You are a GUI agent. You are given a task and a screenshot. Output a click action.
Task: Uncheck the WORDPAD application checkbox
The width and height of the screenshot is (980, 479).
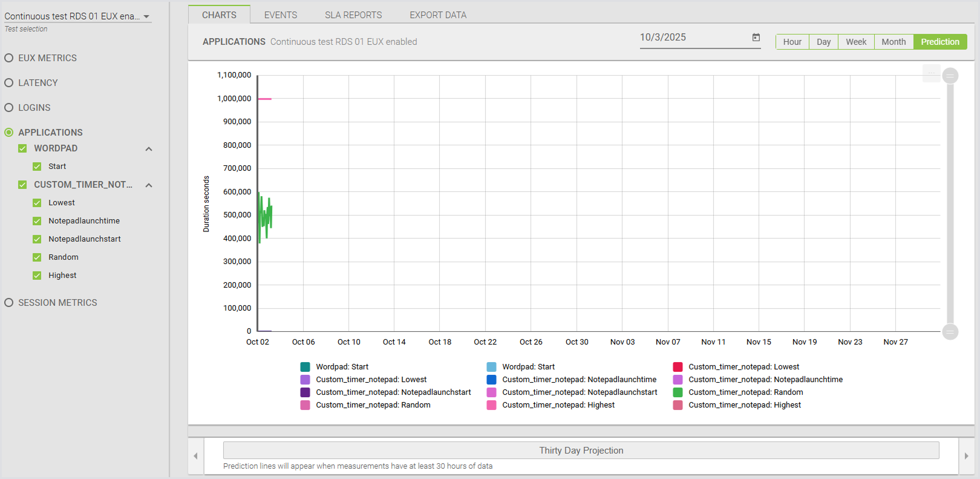[22, 148]
